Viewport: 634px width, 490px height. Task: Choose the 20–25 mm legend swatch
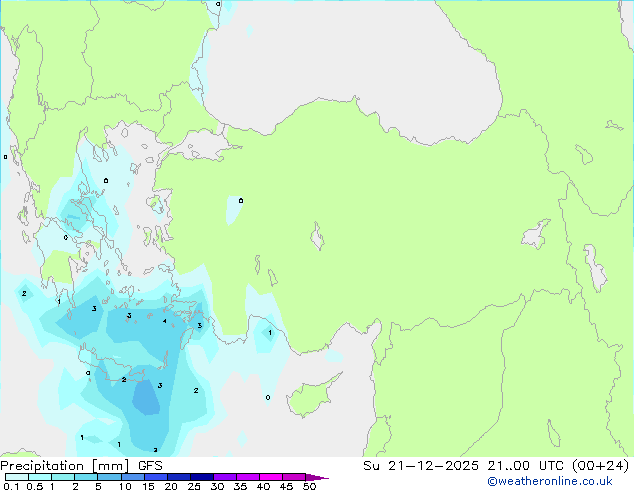[178, 477]
